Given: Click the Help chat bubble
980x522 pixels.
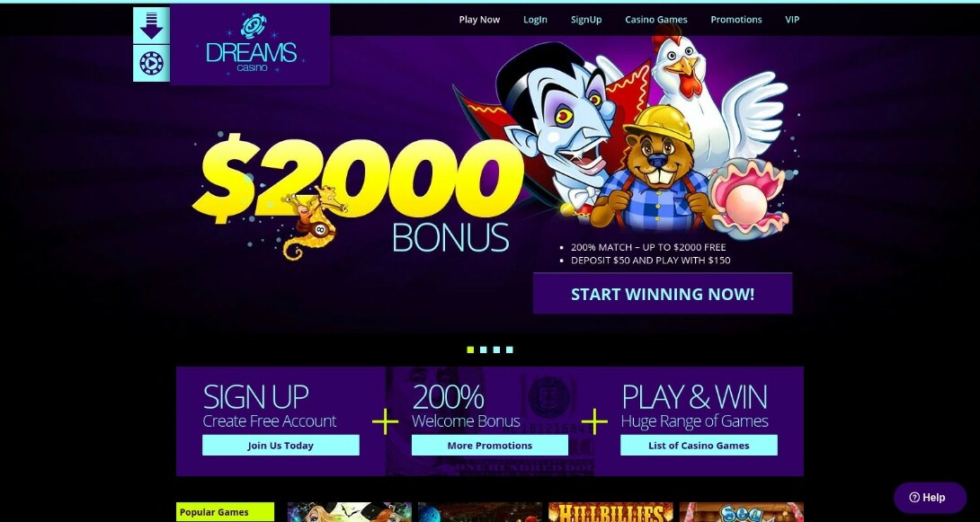Looking at the screenshot, I should 930,498.
